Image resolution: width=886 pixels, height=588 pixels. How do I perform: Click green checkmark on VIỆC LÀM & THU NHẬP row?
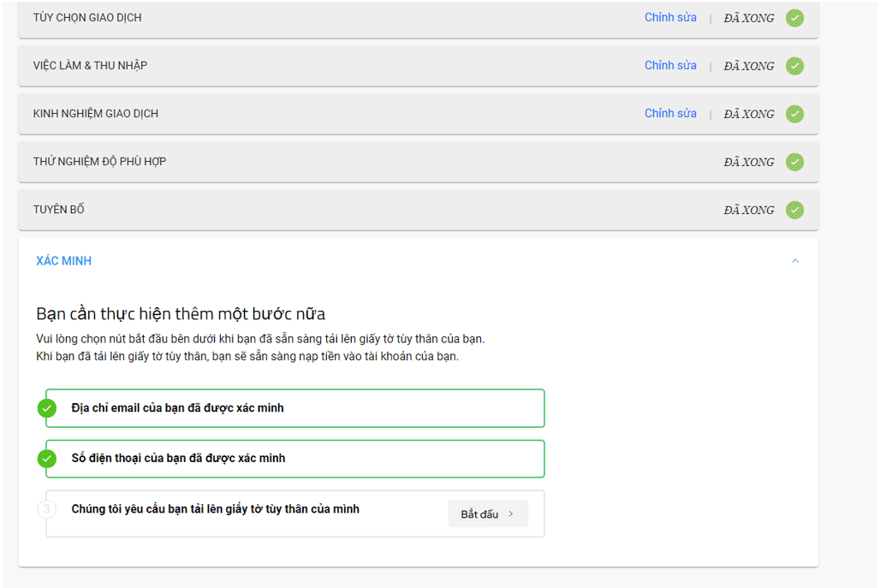click(x=794, y=66)
